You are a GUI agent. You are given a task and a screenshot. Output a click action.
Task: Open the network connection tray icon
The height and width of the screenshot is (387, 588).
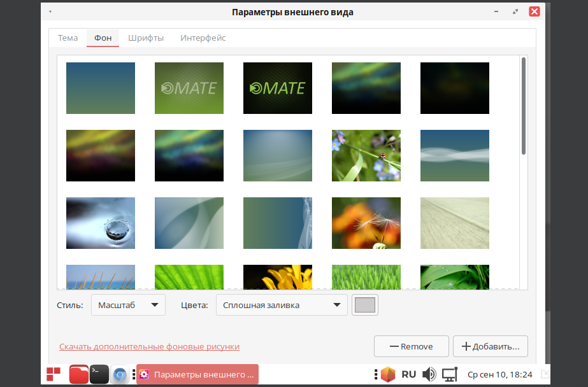pos(450,374)
